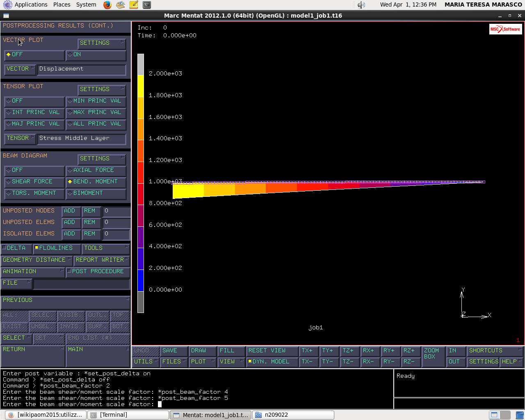The width and height of the screenshot is (525, 420).
Task: Click ADD for ISOLATED ELEMS
Action: point(71,234)
